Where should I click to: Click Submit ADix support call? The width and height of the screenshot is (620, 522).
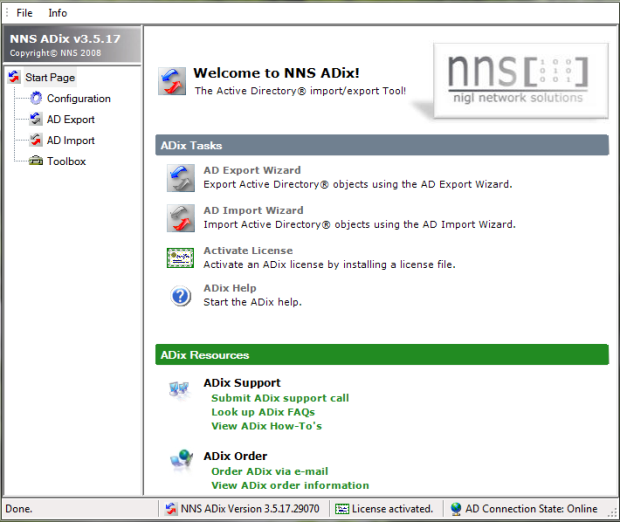[x=280, y=398]
